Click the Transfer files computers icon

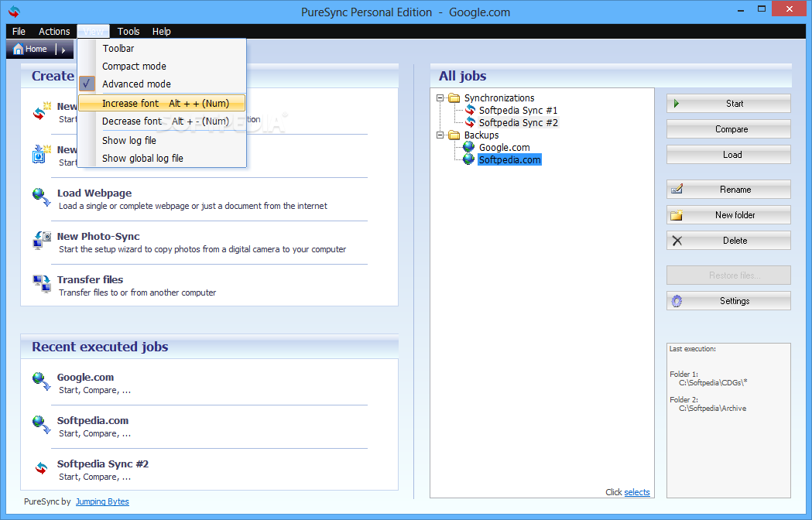tap(42, 284)
